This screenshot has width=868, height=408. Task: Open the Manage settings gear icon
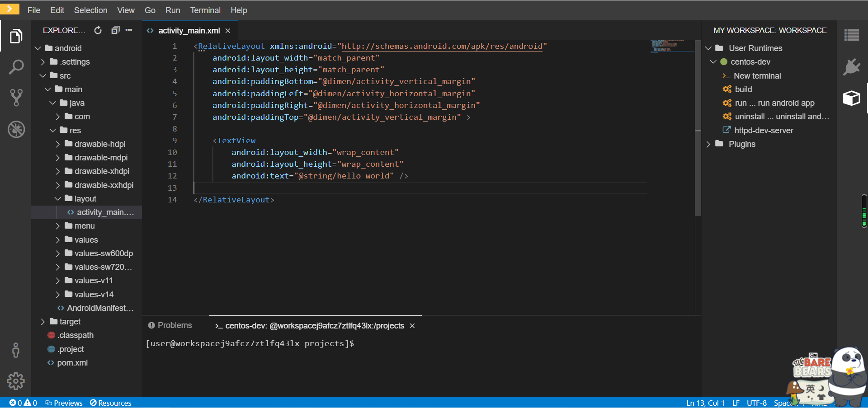(16, 381)
